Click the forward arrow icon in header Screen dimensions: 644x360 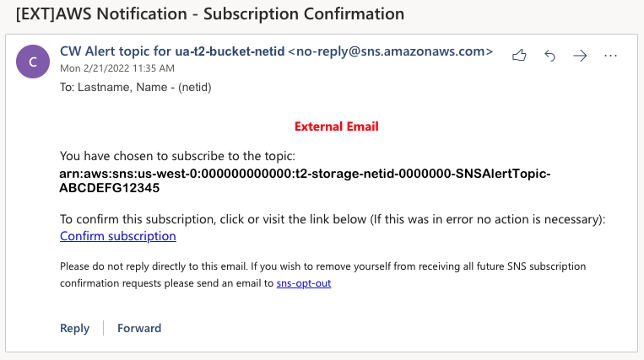(580, 55)
